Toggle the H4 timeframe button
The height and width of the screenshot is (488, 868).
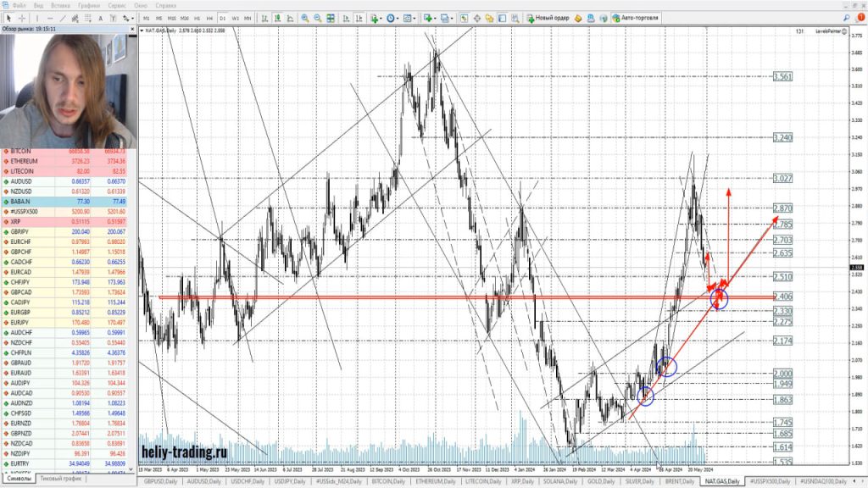(x=209, y=18)
